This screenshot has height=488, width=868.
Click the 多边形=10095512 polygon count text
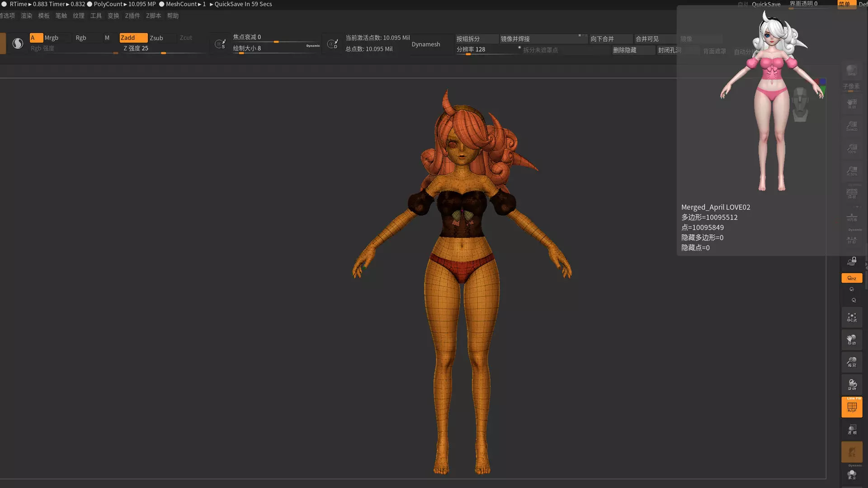[709, 217]
